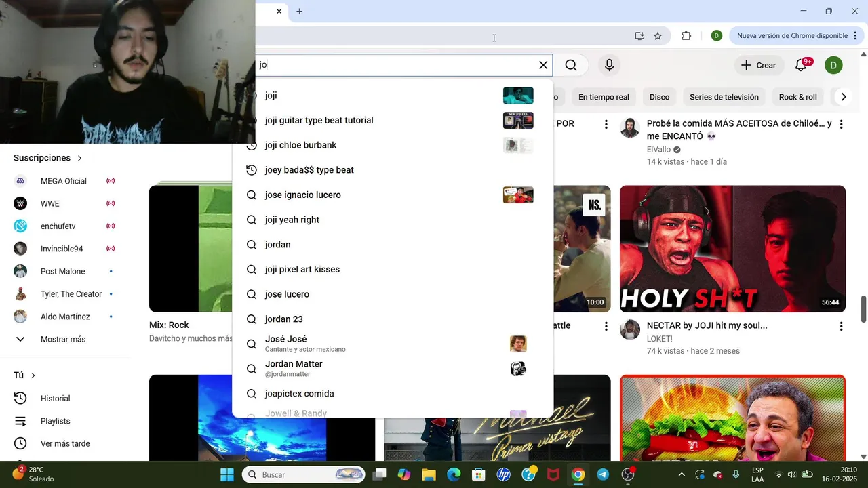Choose 'joji chloe burbank' from history

point(393,145)
